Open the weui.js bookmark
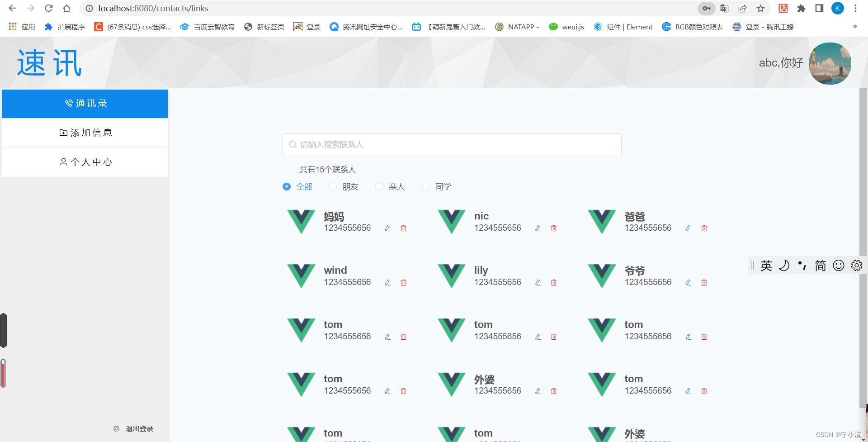This screenshot has height=442, width=868. coord(566,27)
